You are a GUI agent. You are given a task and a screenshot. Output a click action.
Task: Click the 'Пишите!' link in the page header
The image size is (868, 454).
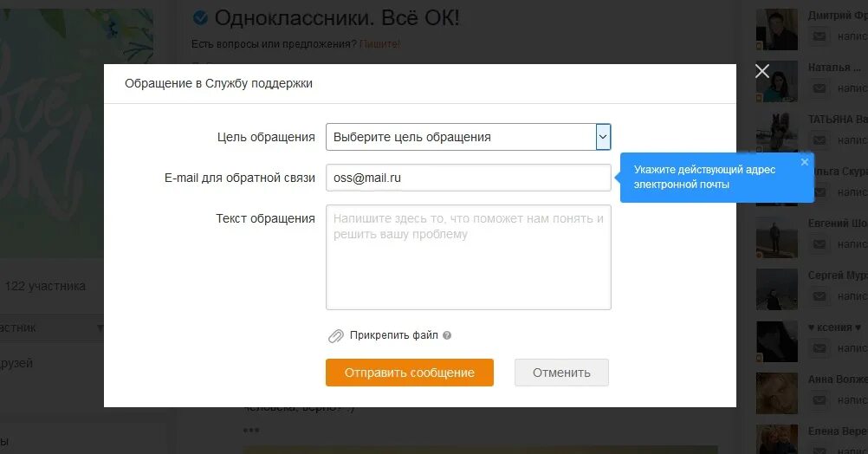click(379, 43)
